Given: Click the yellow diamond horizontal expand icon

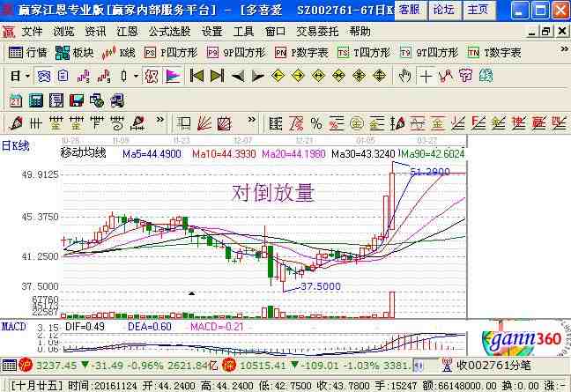Looking at the screenshot, I should point(319,76).
